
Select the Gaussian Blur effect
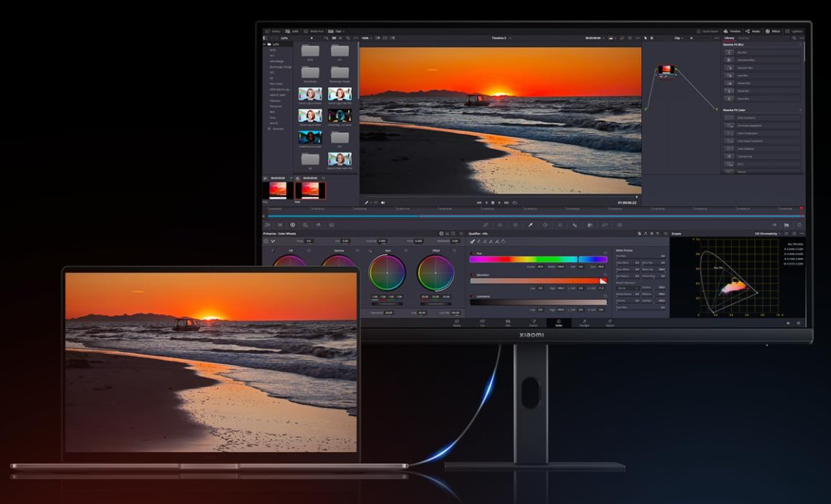click(x=762, y=67)
